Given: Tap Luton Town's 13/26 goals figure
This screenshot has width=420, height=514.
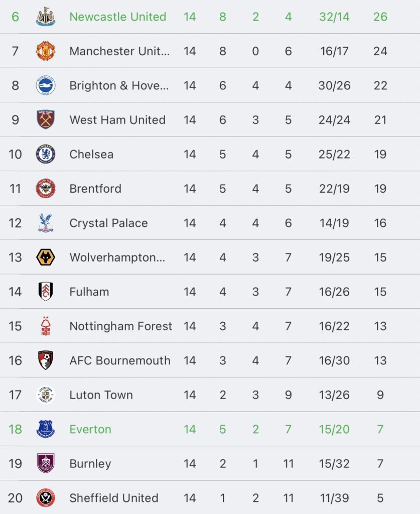Looking at the screenshot, I should click(x=334, y=395).
